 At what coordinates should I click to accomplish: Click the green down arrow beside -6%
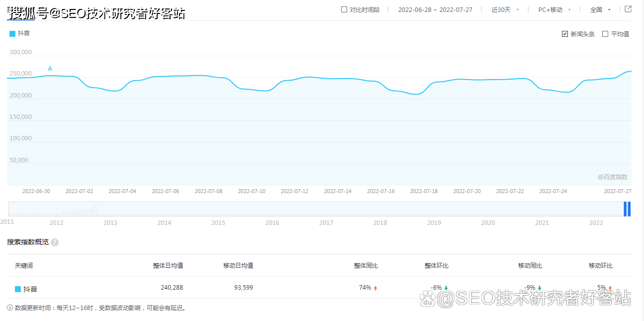447,287
